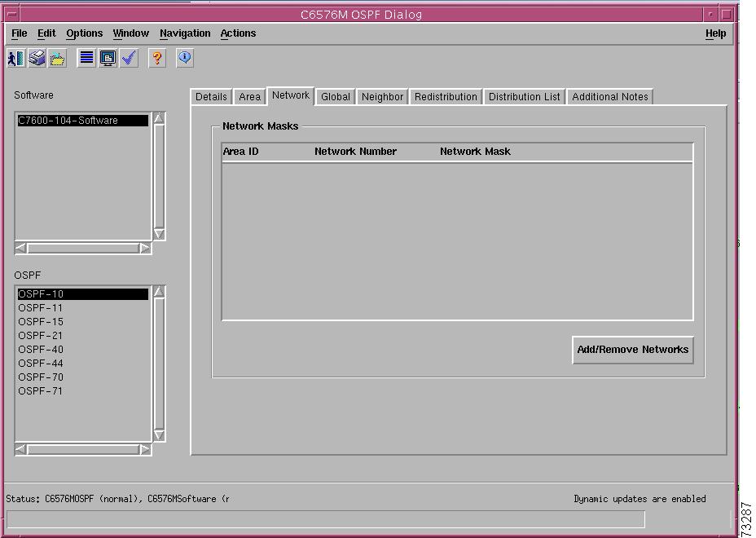Select OSPF-40 in the OSPF list
This screenshot has width=756, height=538.
pyautogui.click(x=83, y=350)
